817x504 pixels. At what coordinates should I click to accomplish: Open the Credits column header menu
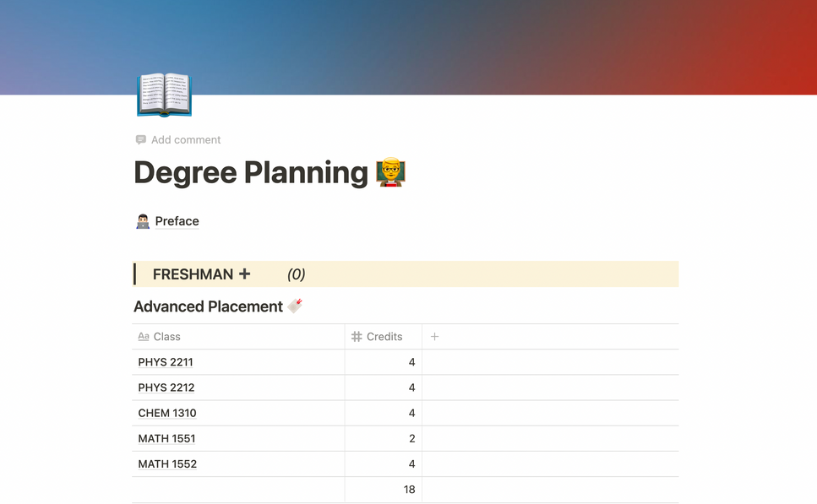click(383, 336)
